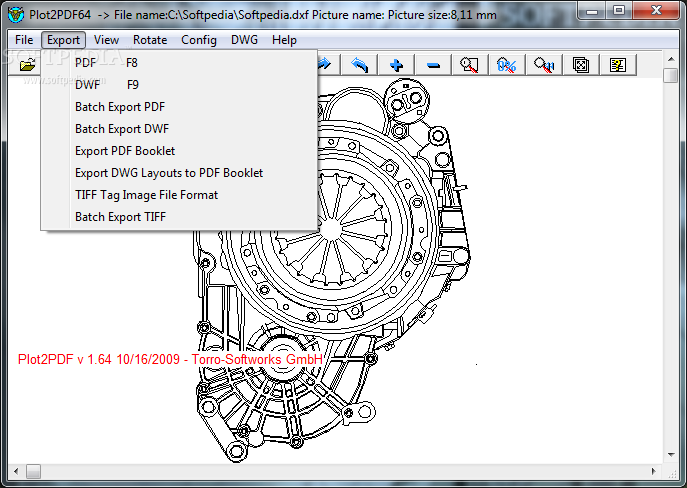
Task: Select Batch Export PDF
Action: pos(179,106)
